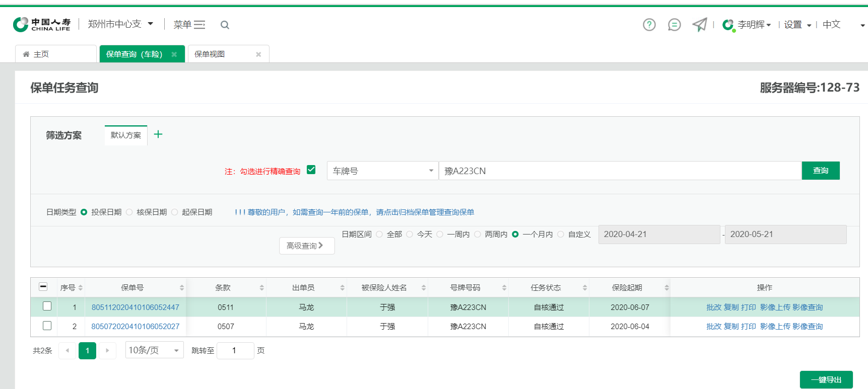
Task: Open the 菜单 menu
Action: (189, 25)
